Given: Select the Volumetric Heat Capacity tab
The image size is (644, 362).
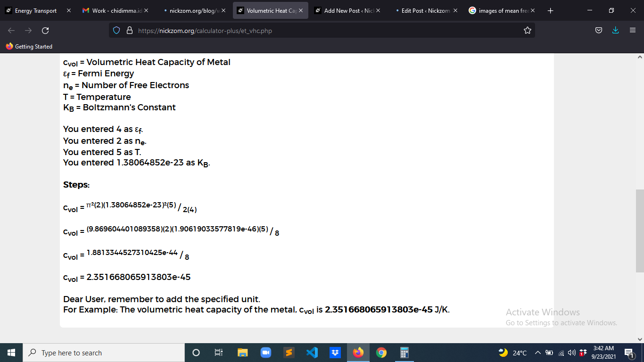Looking at the screenshot, I should point(271,10).
